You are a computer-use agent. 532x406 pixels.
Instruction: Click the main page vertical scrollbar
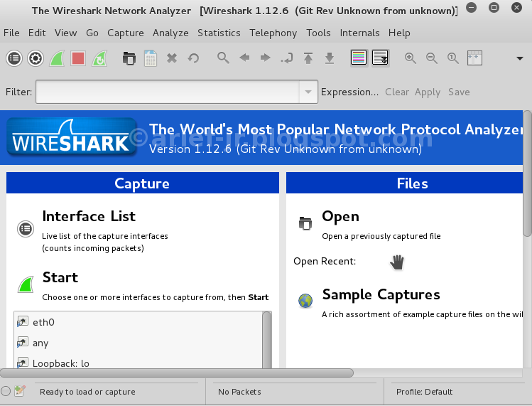click(527, 173)
